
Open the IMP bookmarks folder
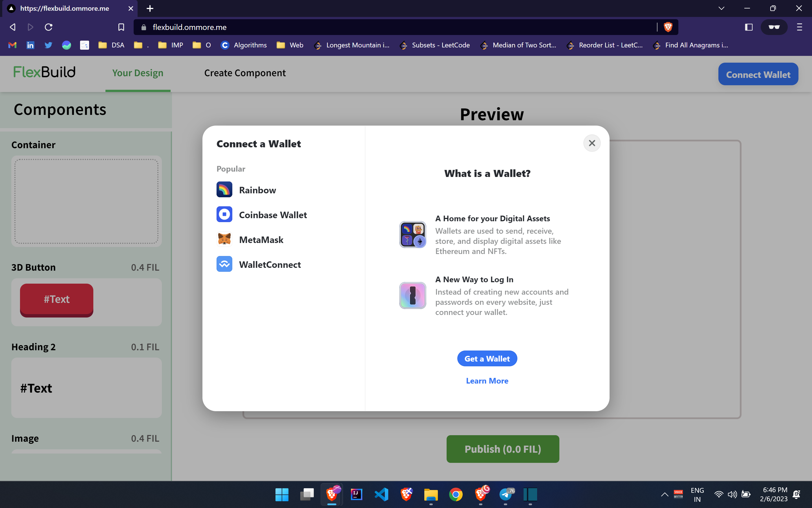171,45
